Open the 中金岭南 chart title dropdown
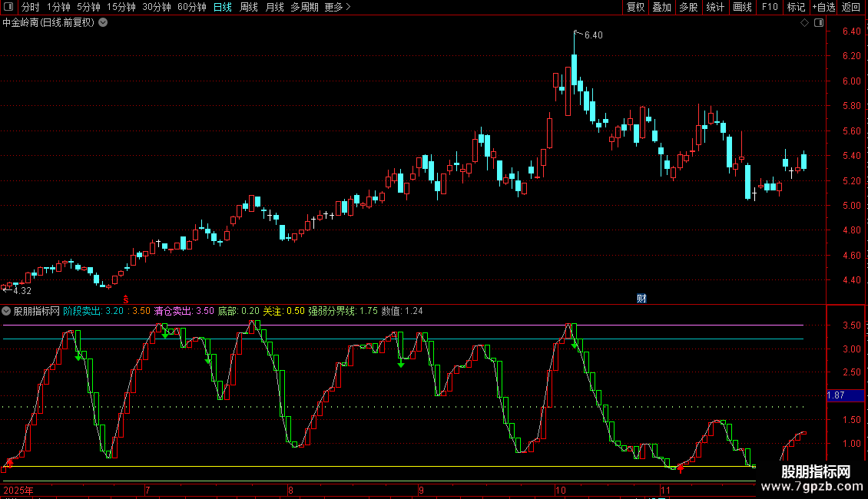Screen dimensions: 868x499 click(x=103, y=23)
